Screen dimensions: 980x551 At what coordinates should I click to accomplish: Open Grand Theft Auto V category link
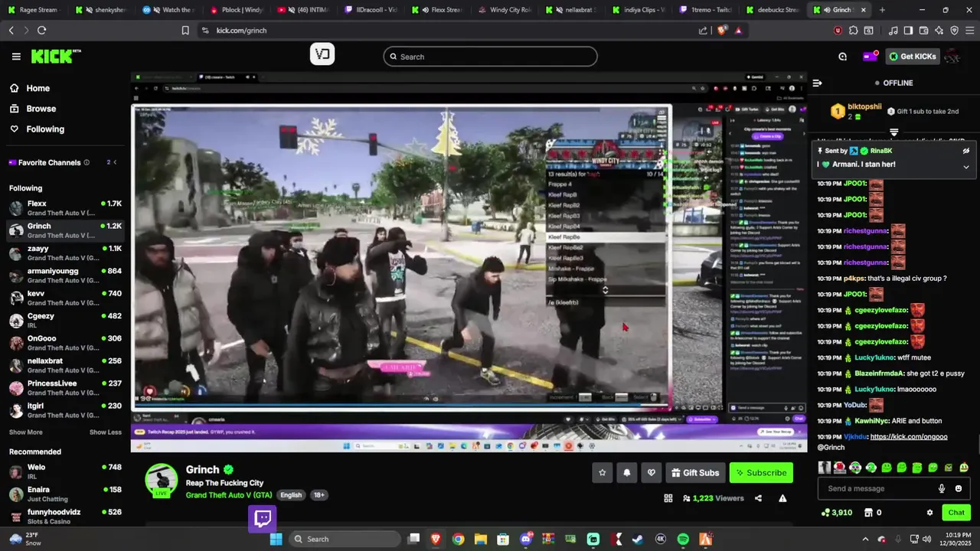[x=229, y=495]
